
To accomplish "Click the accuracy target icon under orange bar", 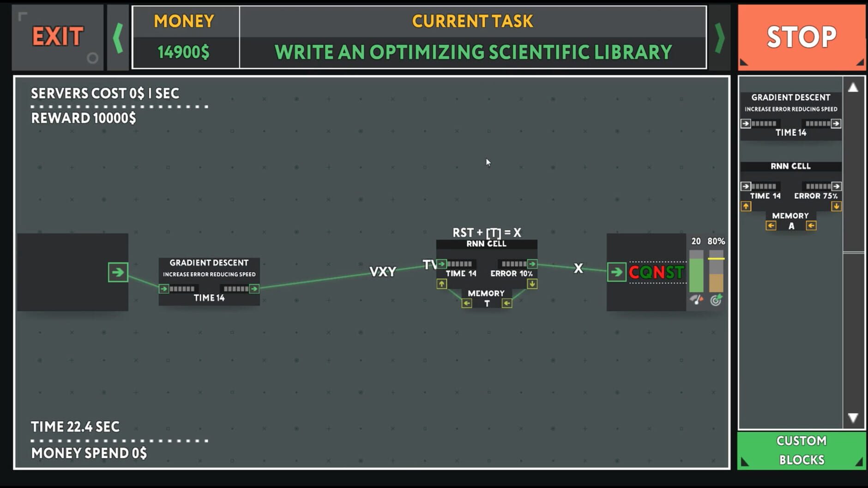I will pyautogui.click(x=716, y=300).
